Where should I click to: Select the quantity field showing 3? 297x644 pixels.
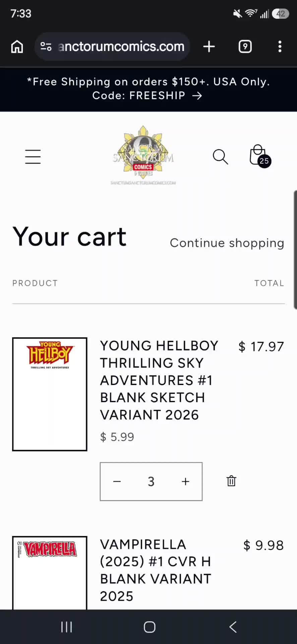pos(151,481)
